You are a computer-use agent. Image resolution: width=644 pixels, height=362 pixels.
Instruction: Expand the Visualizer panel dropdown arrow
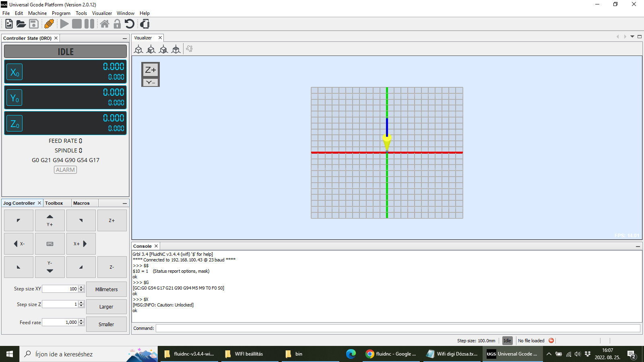click(633, 36)
